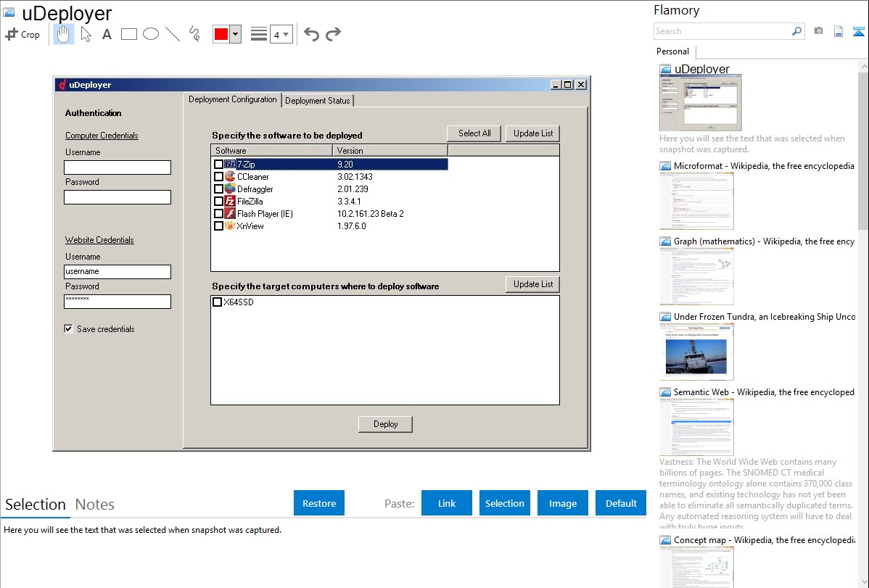Pick the rectangle shape tool
This screenshot has height=588, width=869.
pos(128,34)
